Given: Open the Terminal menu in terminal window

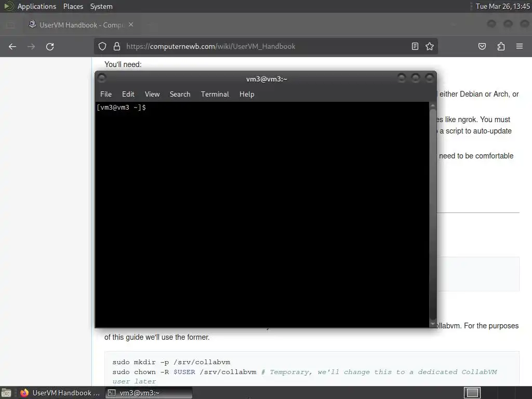Looking at the screenshot, I should coord(215,95).
